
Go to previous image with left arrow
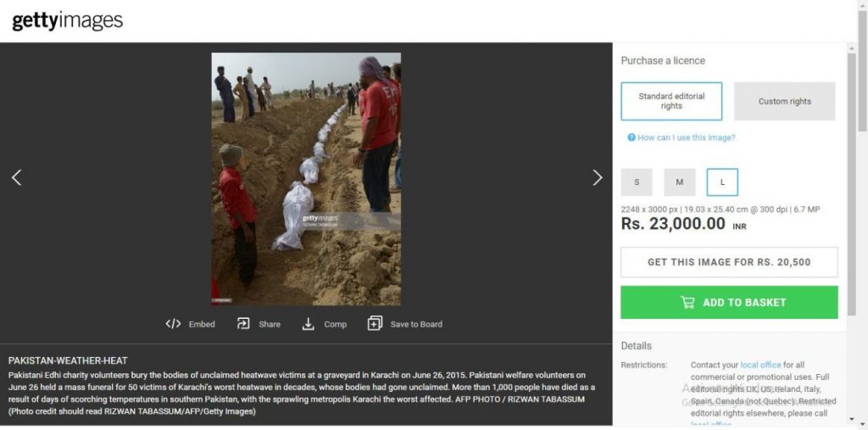pyautogui.click(x=16, y=177)
